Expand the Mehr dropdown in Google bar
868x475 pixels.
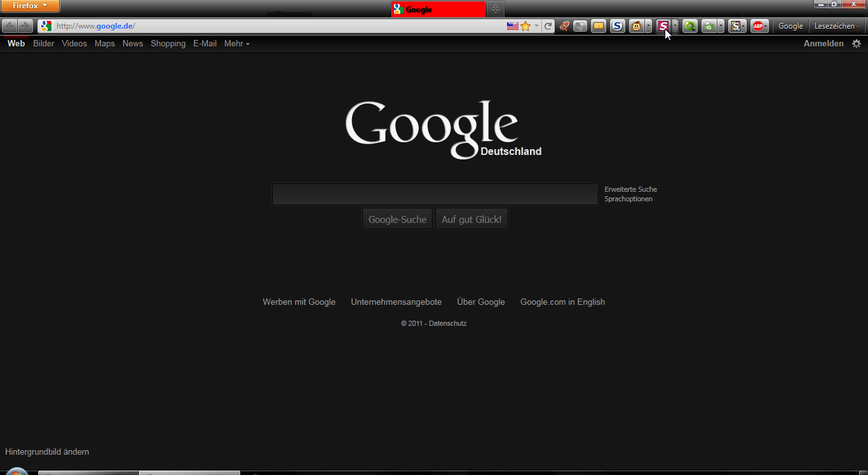pyautogui.click(x=236, y=44)
